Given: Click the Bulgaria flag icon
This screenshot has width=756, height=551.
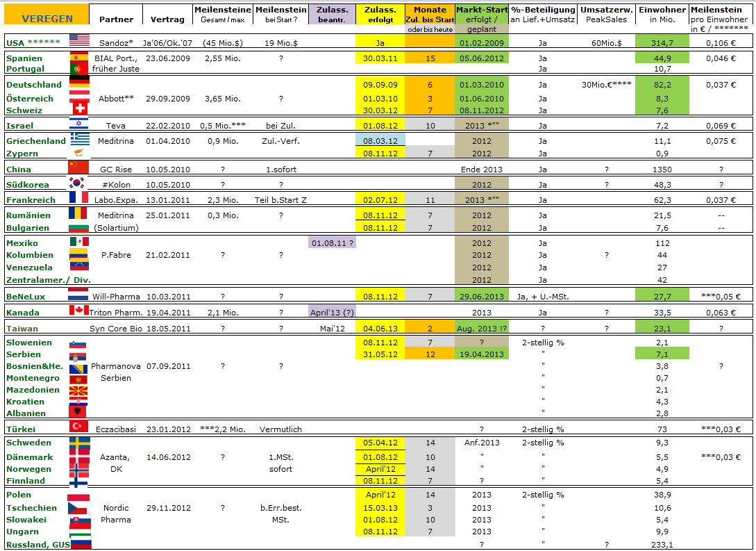Looking at the screenshot, I should point(80,227).
